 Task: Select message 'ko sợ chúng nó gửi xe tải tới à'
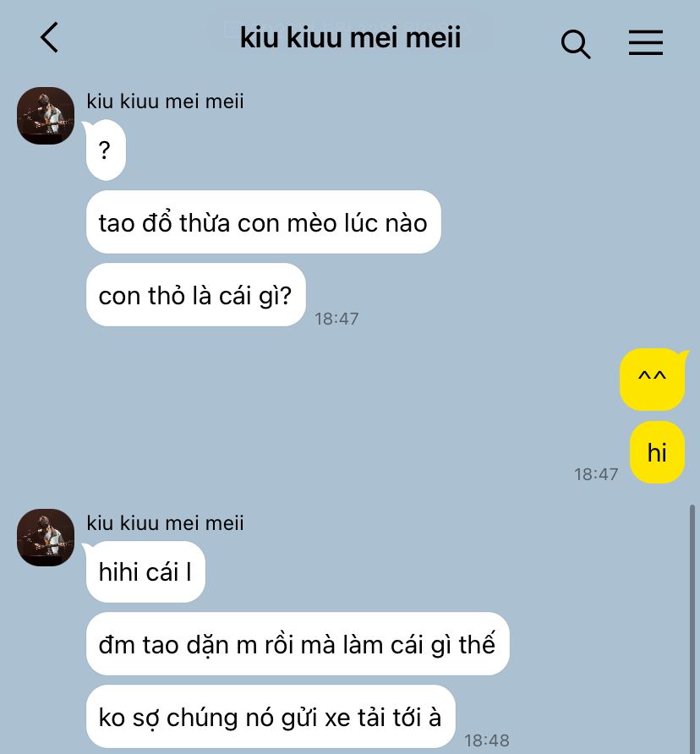pos(271,717)
